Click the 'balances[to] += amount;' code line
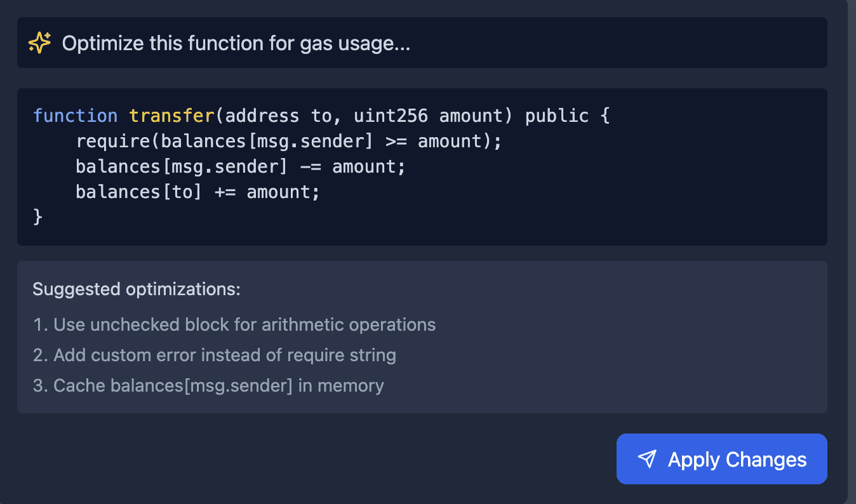Image resolution: width=856 pixels, height=504 pixels. pos(198,192)
